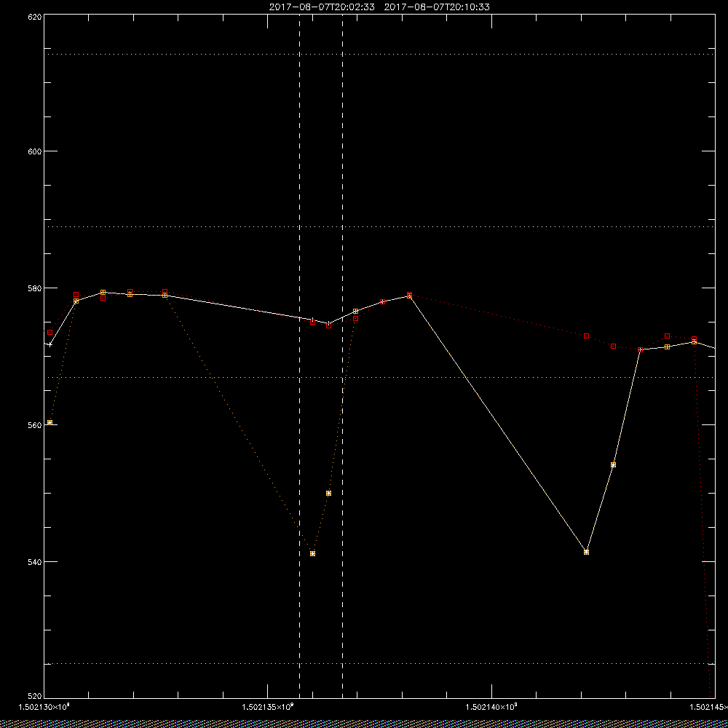Click the left vertical dashed marker line
Screen dimensions: 728x728
pos(299,356)
